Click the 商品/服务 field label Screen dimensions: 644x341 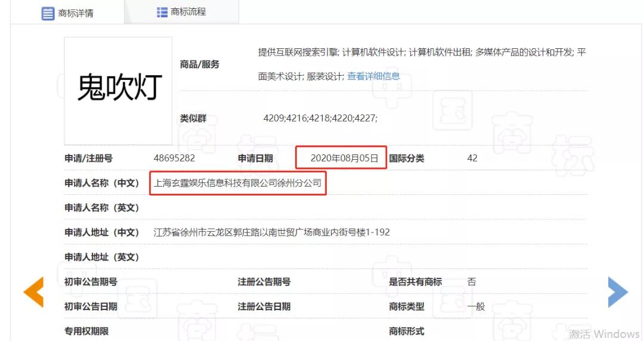pyautogui.click(x=200, y=64)
